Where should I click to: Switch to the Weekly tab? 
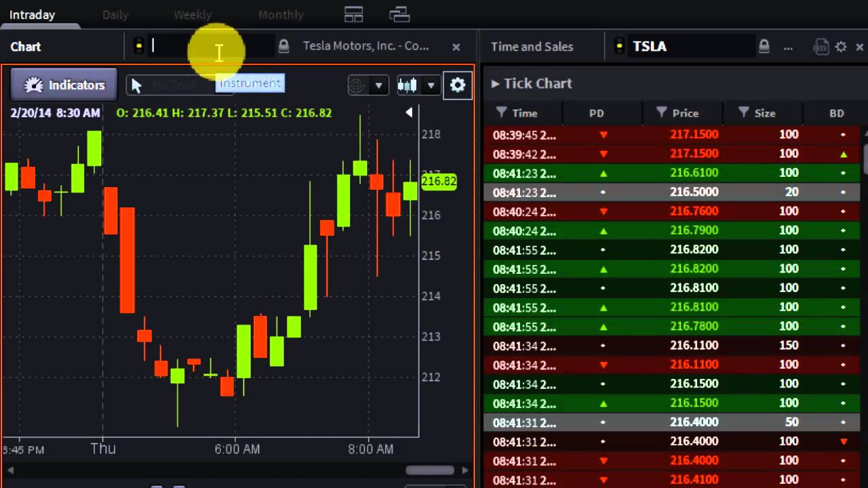point(193,14)
